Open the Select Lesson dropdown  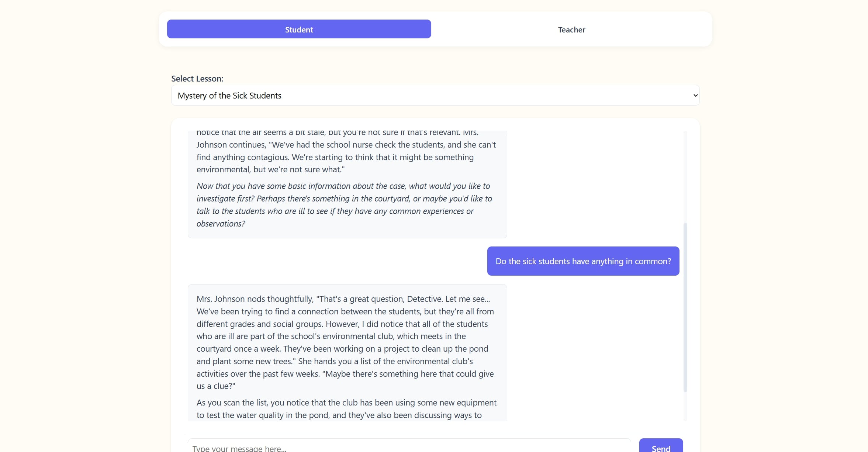pos(435,96)
